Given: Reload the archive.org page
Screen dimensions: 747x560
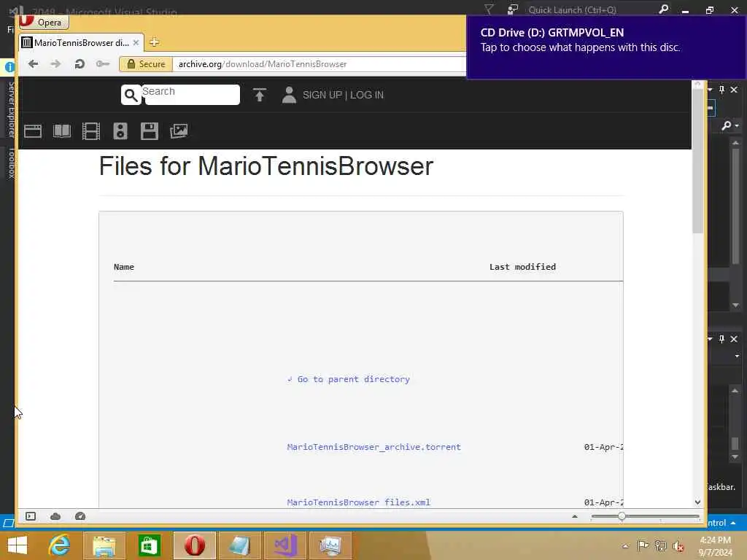Looking at the screenshot, I should click(x=80, y=64).
